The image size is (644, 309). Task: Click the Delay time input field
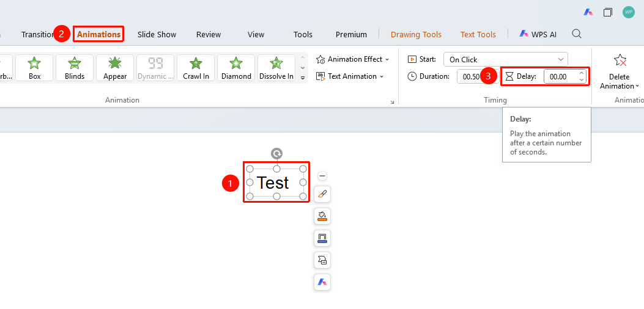tap(561, 76)
